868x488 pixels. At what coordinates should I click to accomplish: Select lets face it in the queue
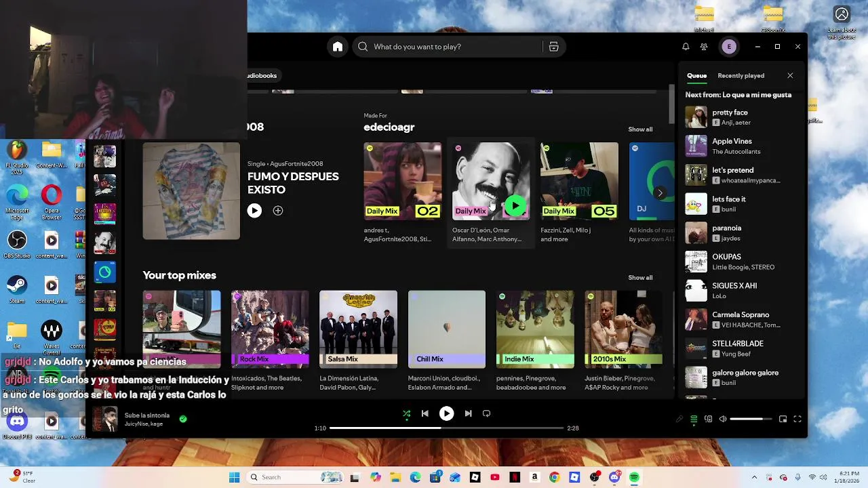[x=741, y=204]
